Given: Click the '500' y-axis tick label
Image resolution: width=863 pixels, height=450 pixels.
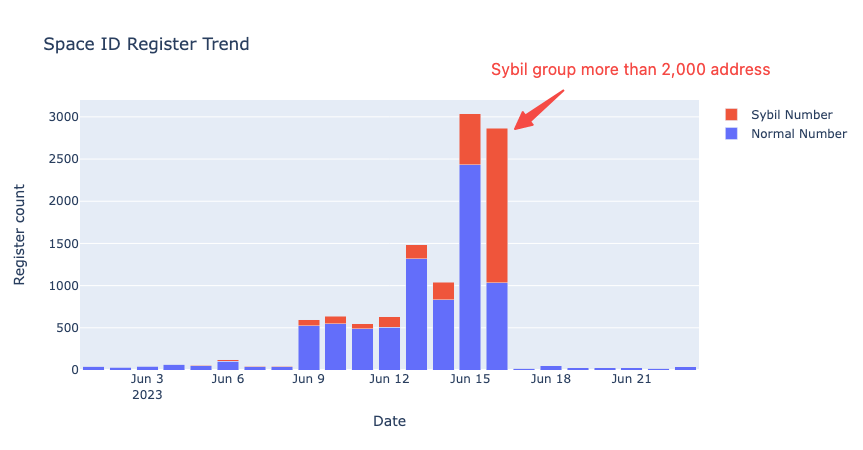Looking at the screenshot, I should [68, 328].
